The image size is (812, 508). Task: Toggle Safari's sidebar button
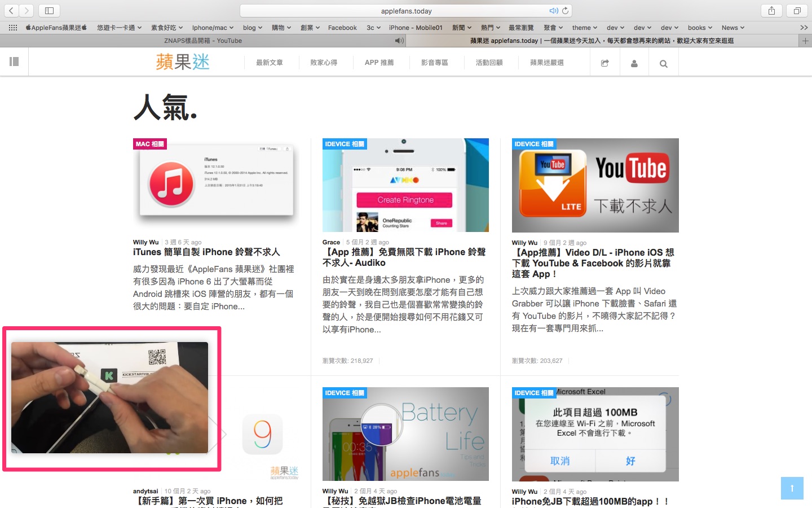tap(50, 10)
